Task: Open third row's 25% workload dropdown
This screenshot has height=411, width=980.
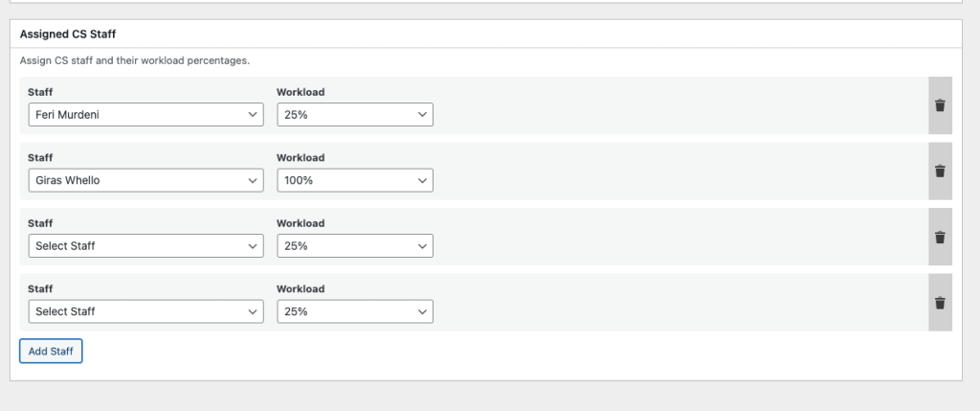Action: (x=355, y=246)
